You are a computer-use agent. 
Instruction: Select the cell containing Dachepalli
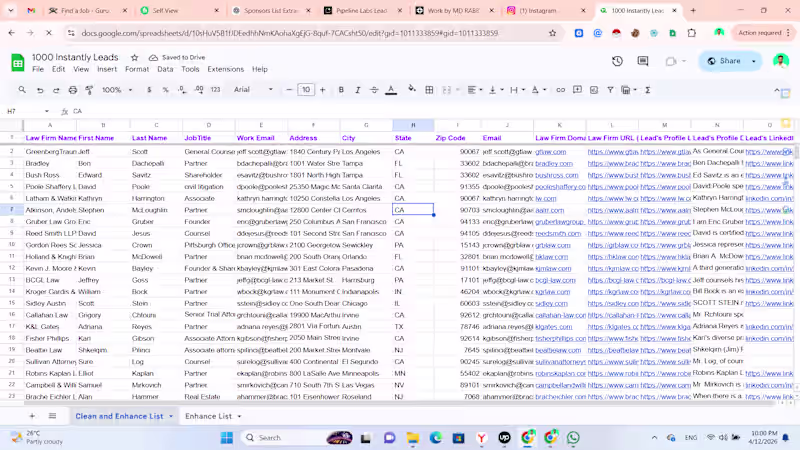(157, 164)
